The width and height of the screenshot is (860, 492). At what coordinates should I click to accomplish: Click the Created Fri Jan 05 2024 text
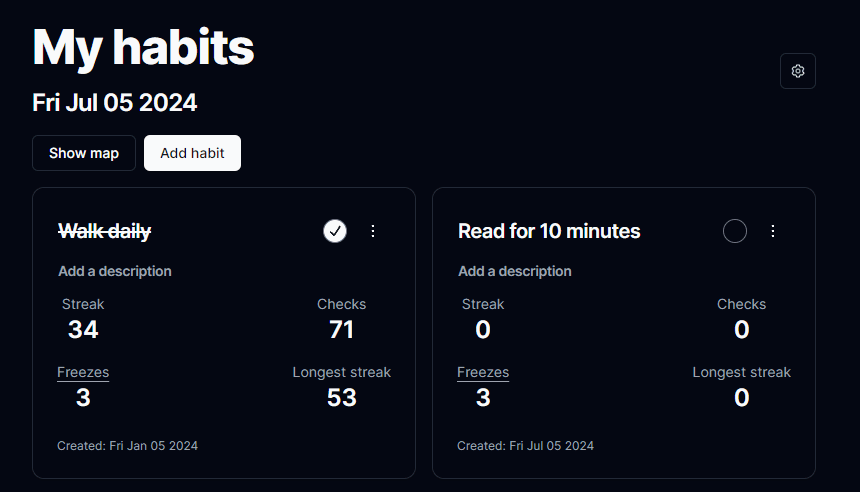tap(127, 446)
